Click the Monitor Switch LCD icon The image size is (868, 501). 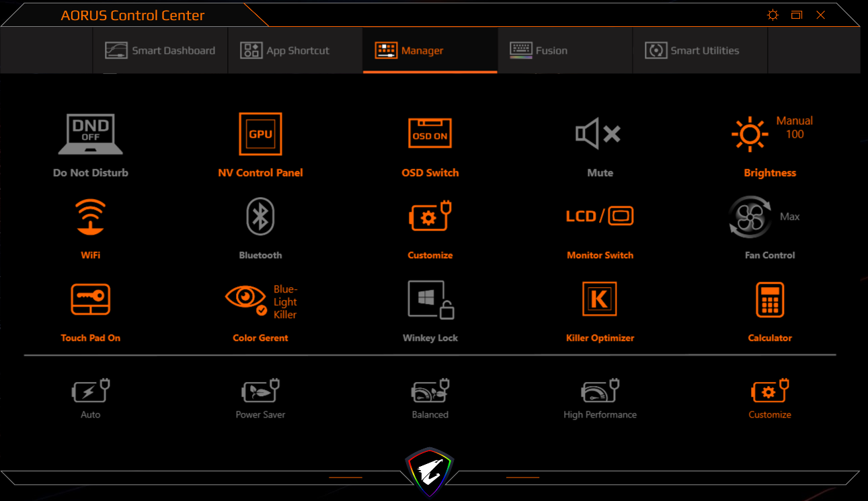pyautogui.click(x=600, y=216)
